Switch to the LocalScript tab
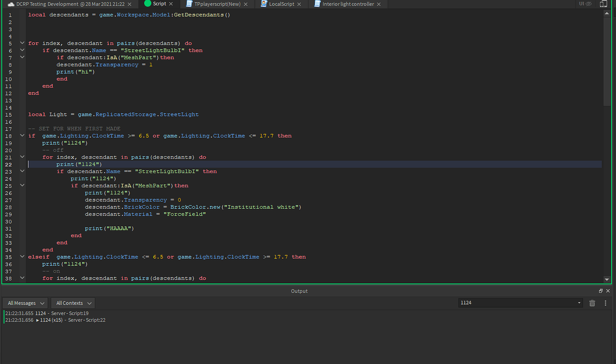The width and height of the screenshot is (616, 364). pyautogui.click(x=281, y=4)
